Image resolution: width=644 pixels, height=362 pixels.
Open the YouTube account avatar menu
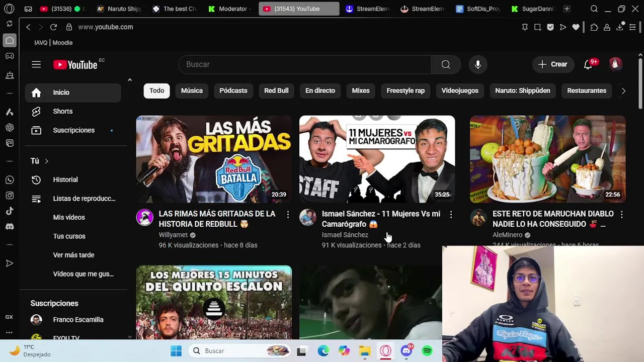(615, 64)
